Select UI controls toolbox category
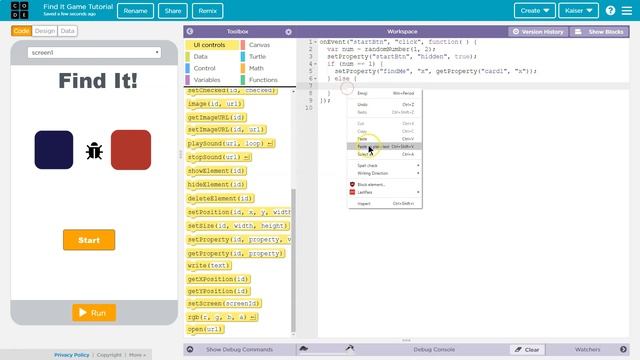 click(212, 45)
